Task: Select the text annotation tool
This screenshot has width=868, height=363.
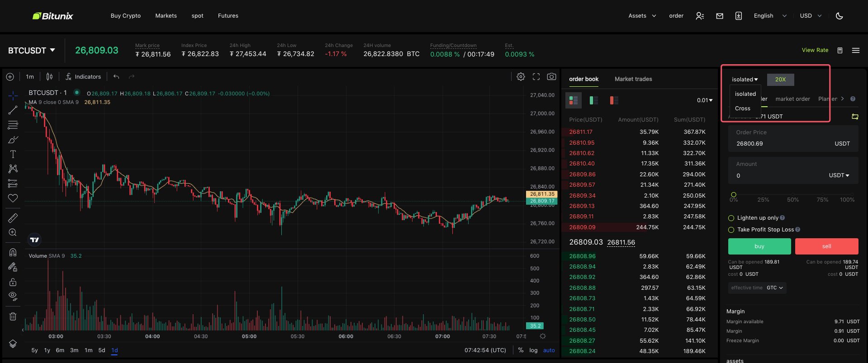Action: point(13,154)
